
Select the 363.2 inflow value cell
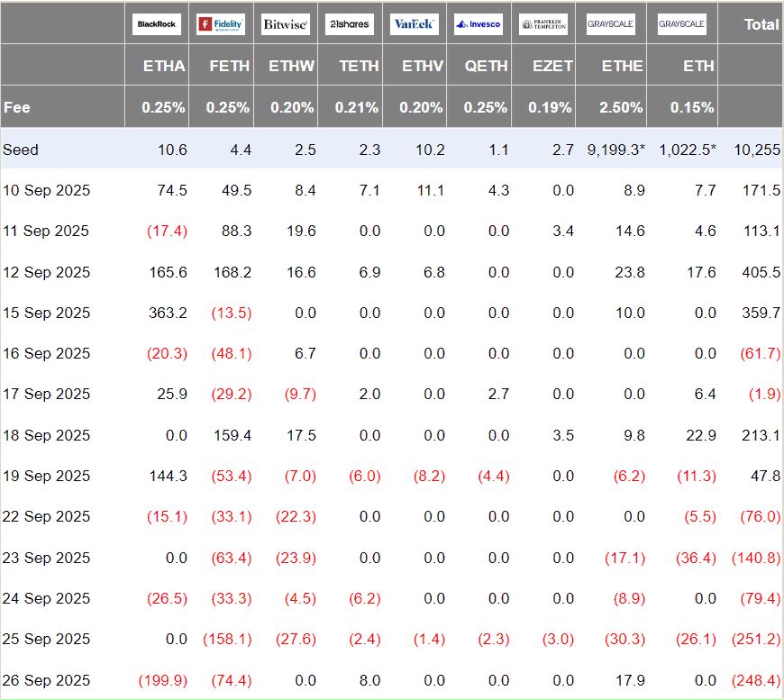168,313
